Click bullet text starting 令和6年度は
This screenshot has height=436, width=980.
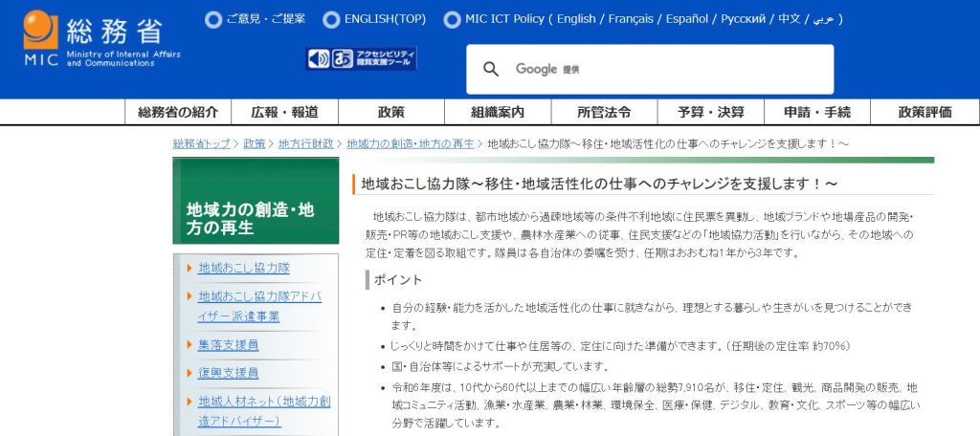coord(656,405)
